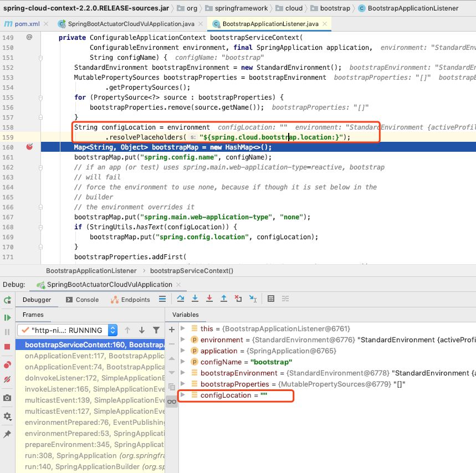This screenshot has width=476, height=473.
Task: Stop the running debug process
Action: pyautogui.click(x=7, y=346)
